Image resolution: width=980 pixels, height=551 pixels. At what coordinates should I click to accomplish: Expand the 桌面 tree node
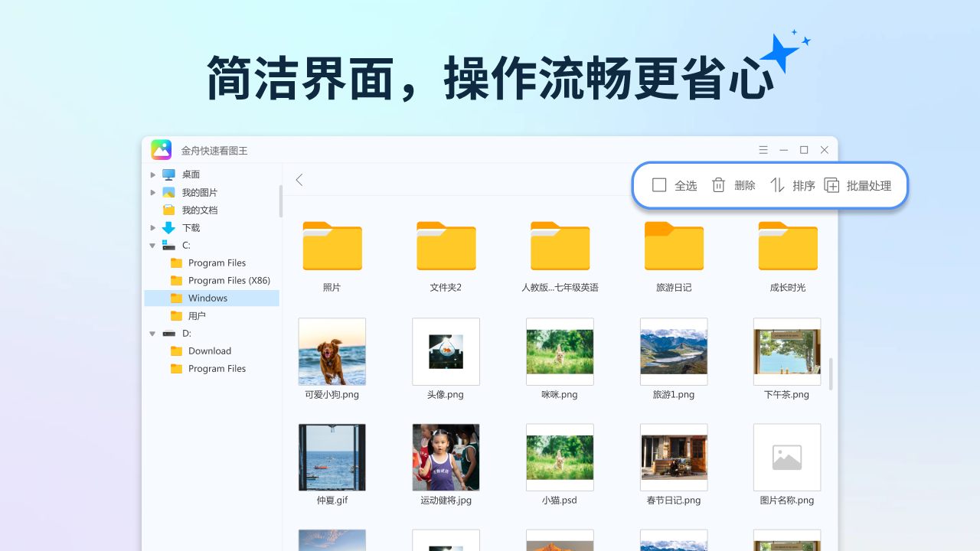153,174
